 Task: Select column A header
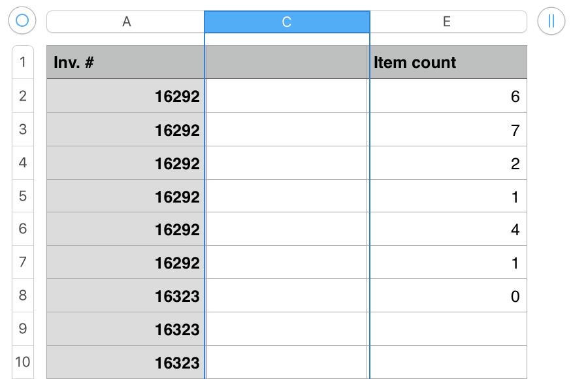coord(126,22)
